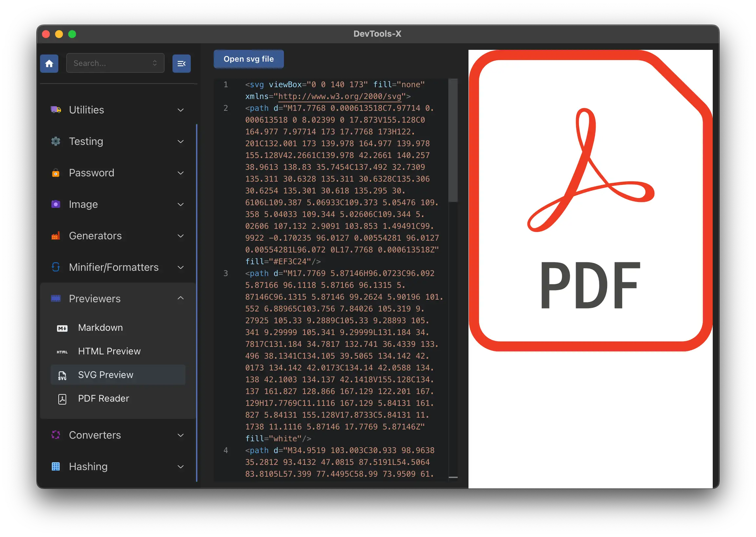
Task: Expand the Password section chevron
Action: [x=181, y=173]
